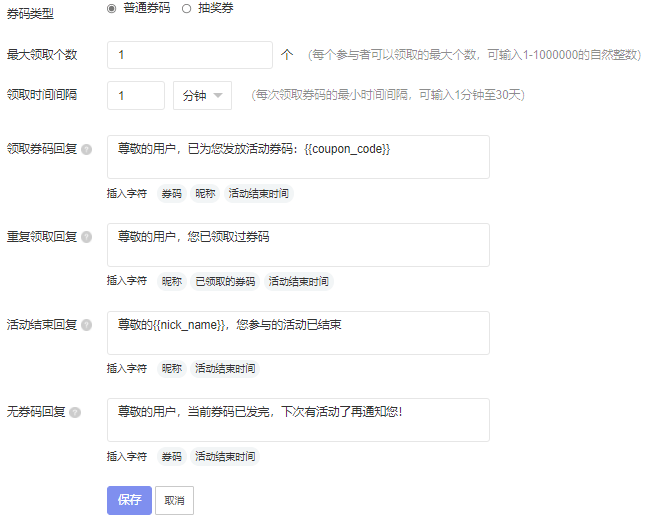
Task: Click help icon beside 重复领取回复
Action: 86,237
